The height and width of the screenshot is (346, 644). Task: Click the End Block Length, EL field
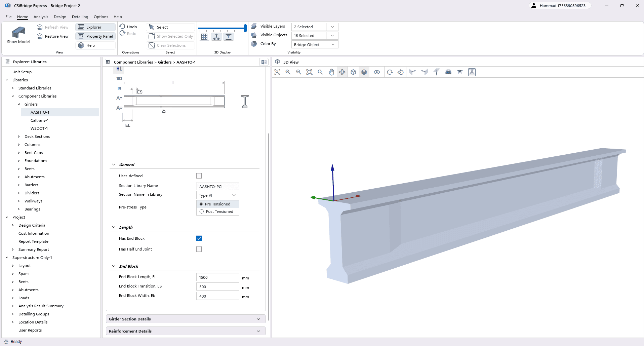click(x=217, y=277)
